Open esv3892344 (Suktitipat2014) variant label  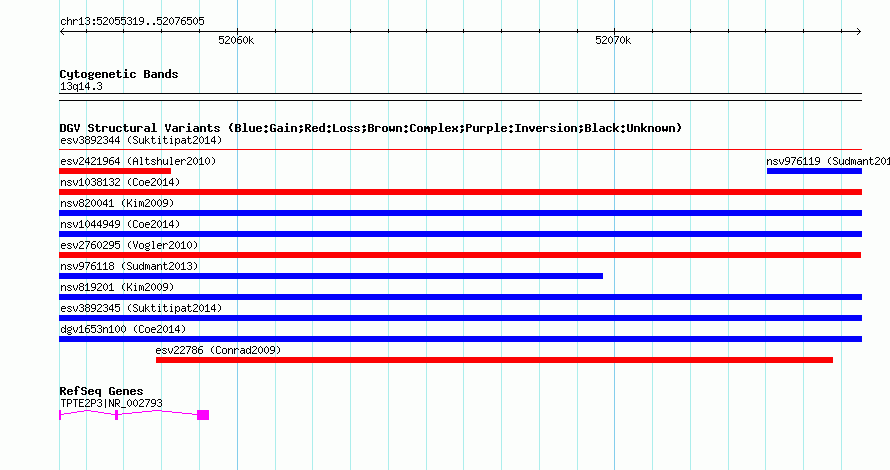coord(141,140)
